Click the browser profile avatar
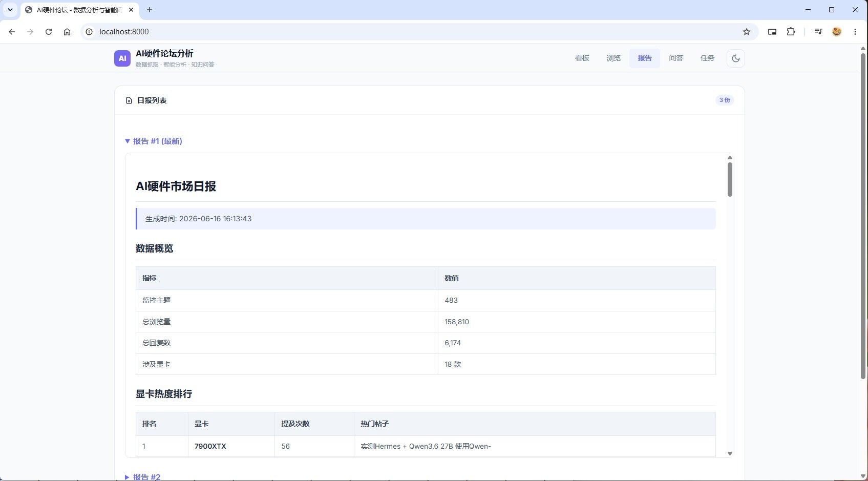Viewport: 868px width, 481px height. tap(837, 32)
